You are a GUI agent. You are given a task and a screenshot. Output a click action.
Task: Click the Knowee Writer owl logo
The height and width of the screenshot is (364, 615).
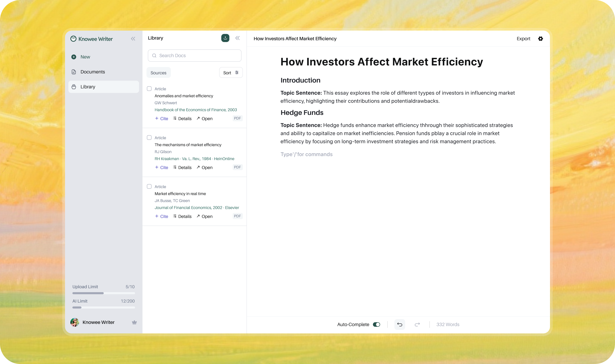click(x=73, y=39)
